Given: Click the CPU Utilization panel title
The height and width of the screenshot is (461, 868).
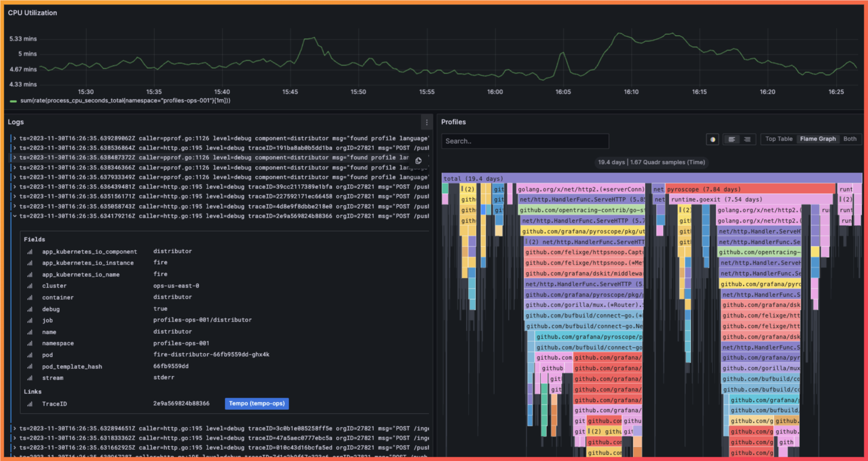Looking at the screenshot, I should click(x=32, y=13).
